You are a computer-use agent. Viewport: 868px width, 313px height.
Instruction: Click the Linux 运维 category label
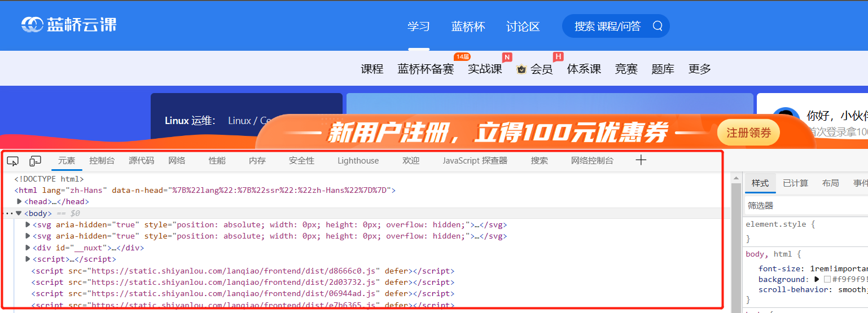(x=190, y=120)
